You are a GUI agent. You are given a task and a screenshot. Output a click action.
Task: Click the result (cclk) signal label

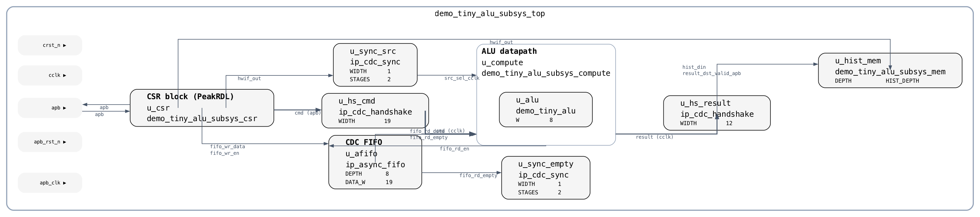point(654,137)
